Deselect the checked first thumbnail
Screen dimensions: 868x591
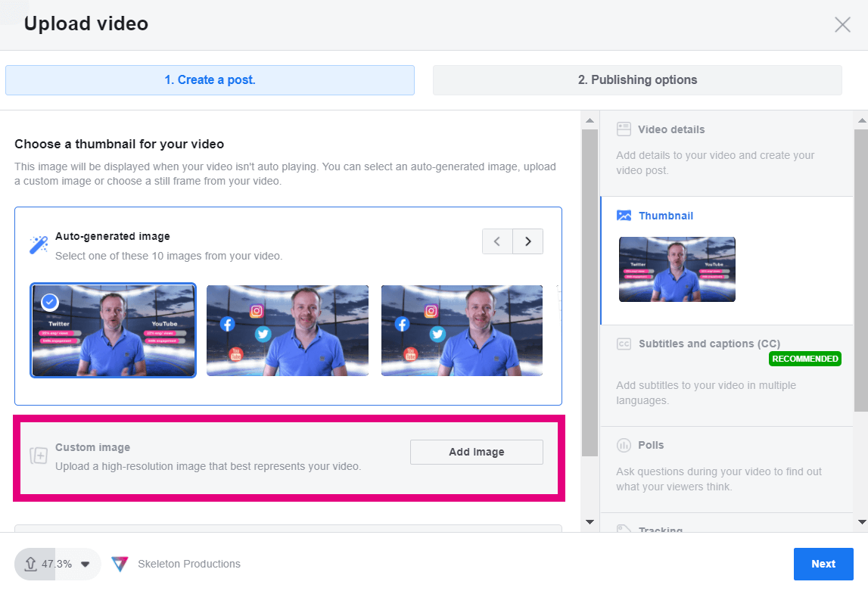point(48,301)
